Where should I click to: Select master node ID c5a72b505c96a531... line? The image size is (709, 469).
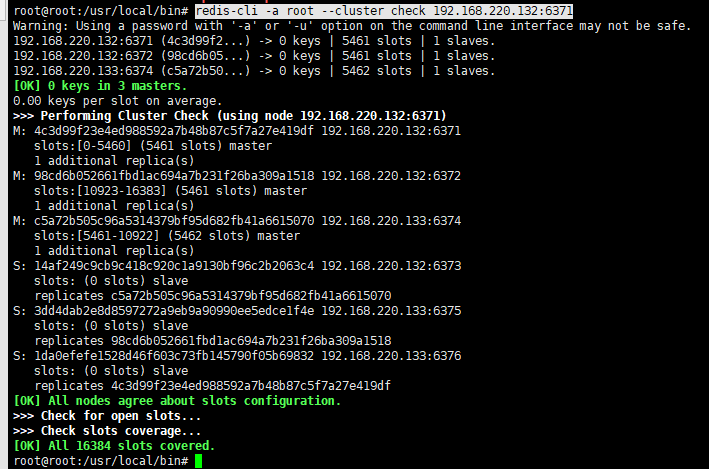tap(237, 221)
